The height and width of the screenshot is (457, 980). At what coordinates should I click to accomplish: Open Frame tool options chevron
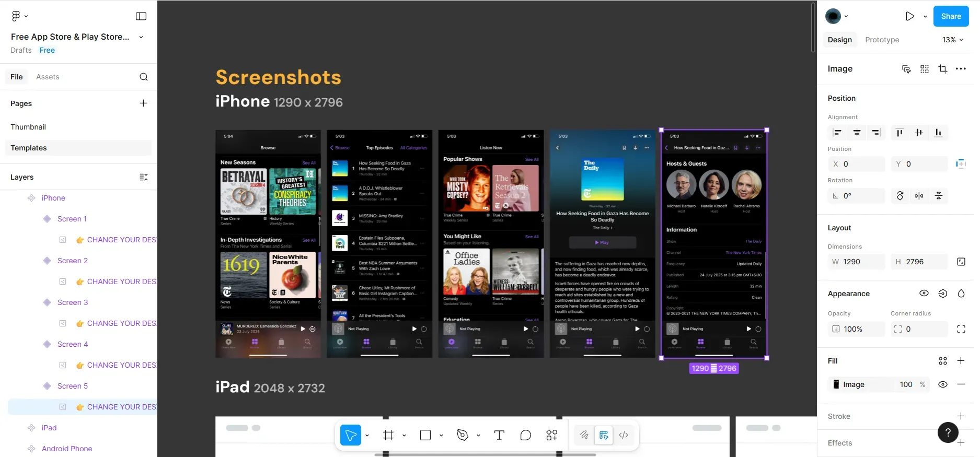pyautogui.click(x=404, y=435)
